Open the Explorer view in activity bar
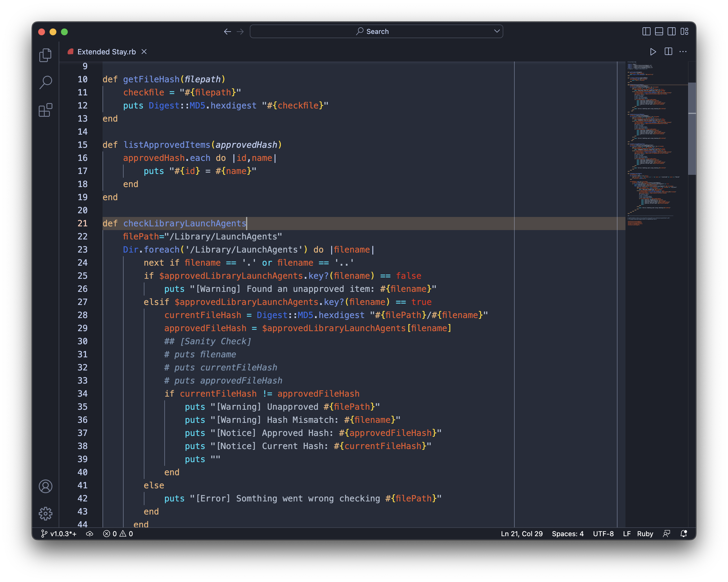The image size is (728, 582). coord(45,55)
